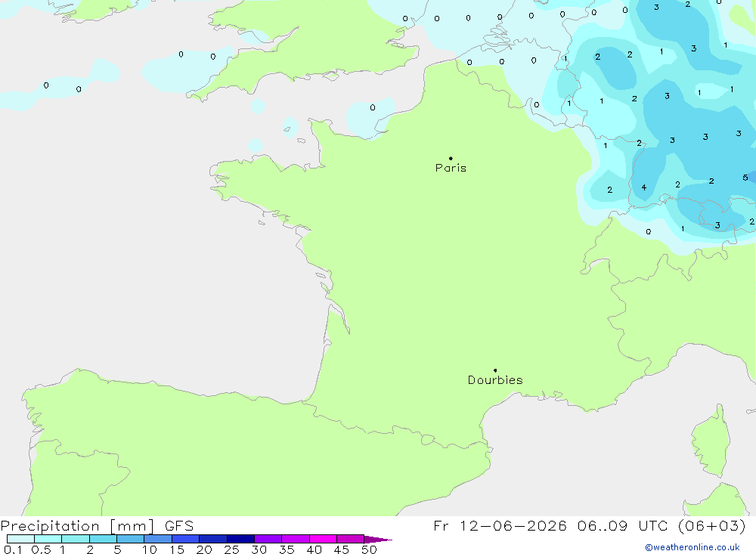Screen dimensions: 756x554
Task: Click the '5' precipitation value at the map's edge
Action: pyautogui.click(x=745, y=178)
